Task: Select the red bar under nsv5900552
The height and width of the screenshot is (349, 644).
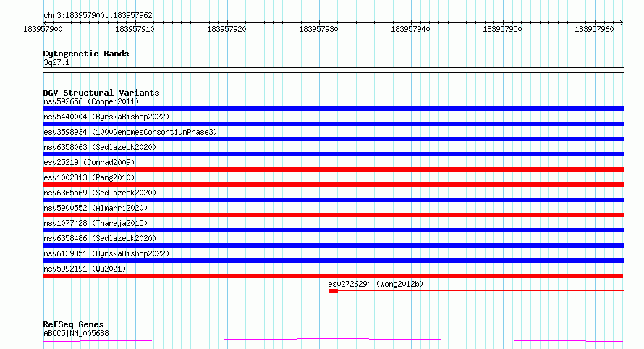Action: click(333, 215)
